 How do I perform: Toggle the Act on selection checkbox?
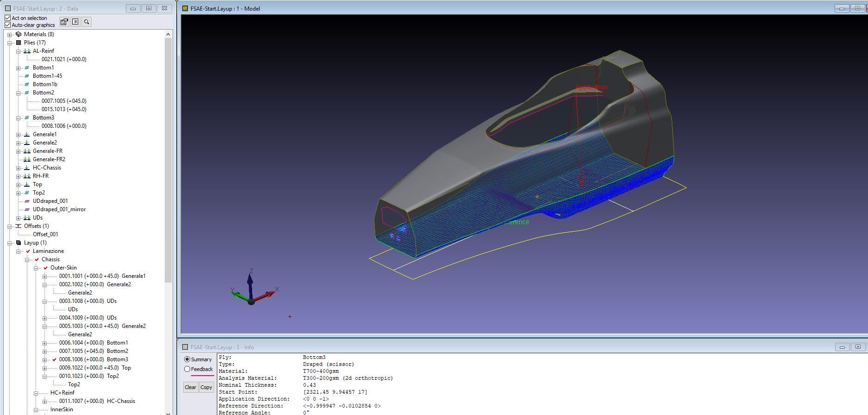coord(8,18)
